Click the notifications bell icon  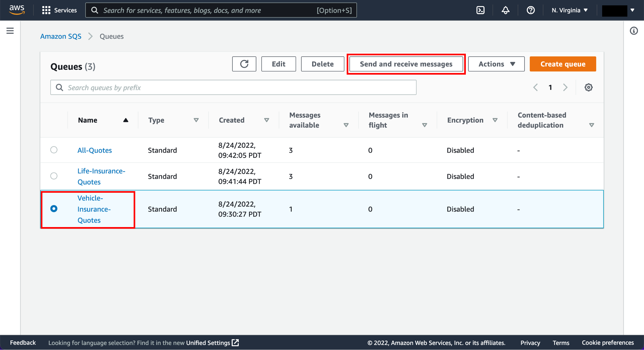point(505,10)
